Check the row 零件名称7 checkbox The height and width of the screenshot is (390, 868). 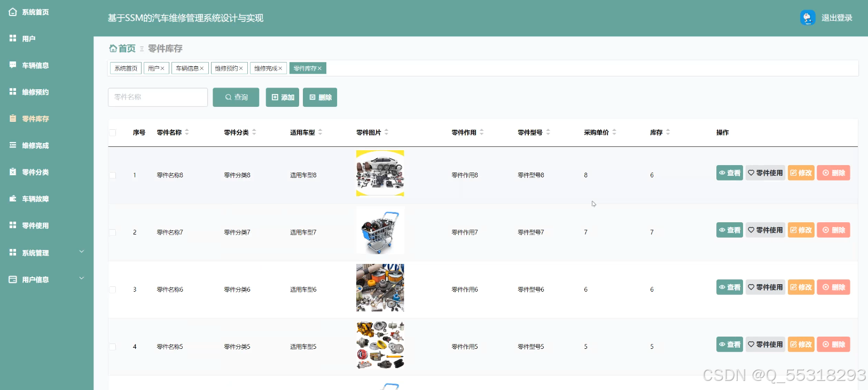coord(112,232)
